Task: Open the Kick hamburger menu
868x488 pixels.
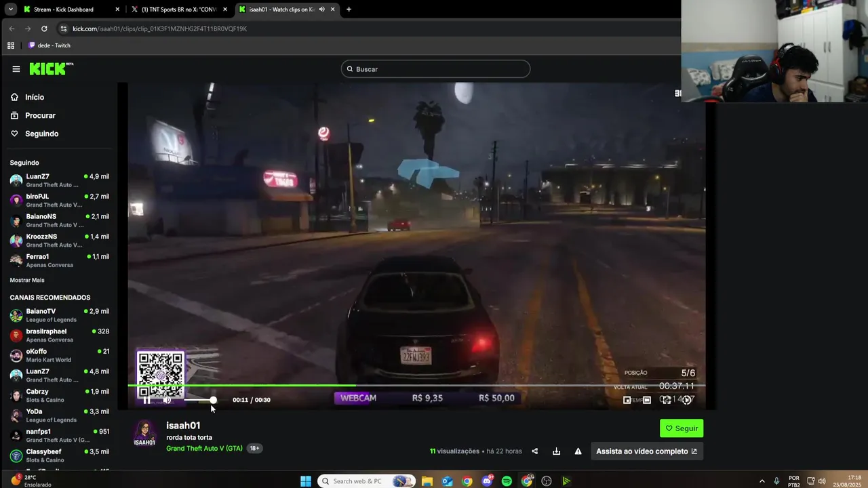Action: (x=16, y=69)
